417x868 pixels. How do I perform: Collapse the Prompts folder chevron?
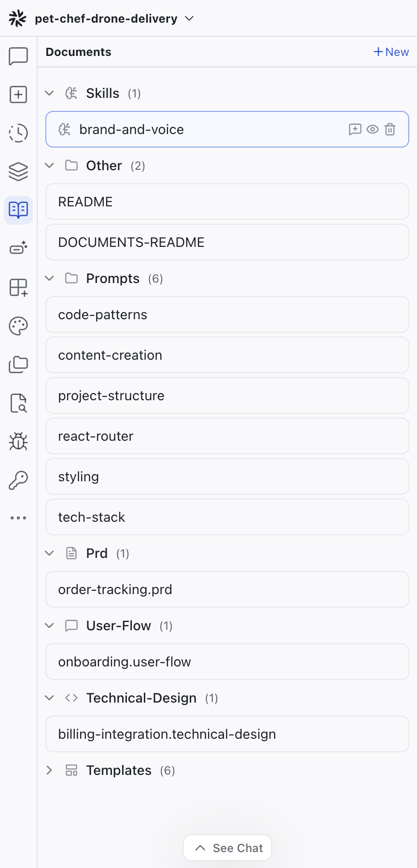49,278
